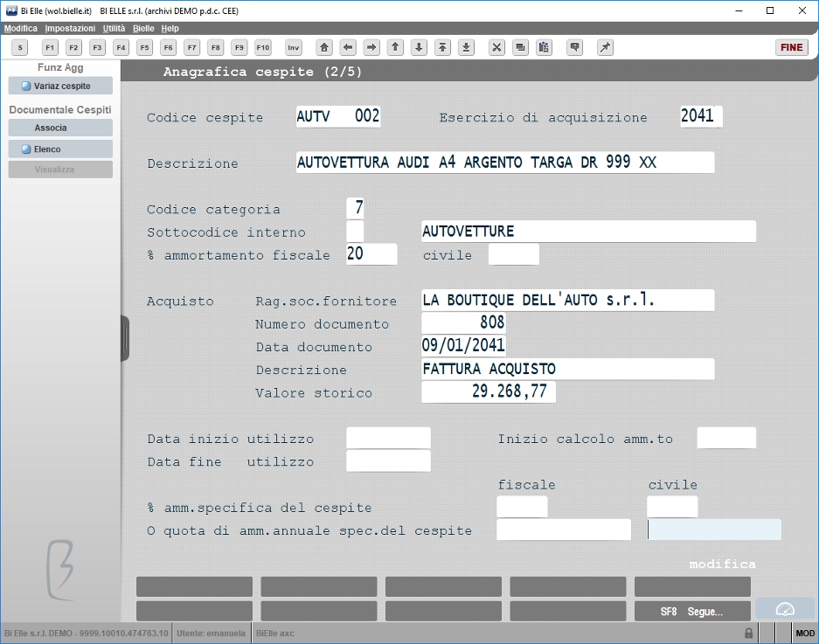Click the F1 function key button
Screen dimensions: 819x644
pos(50,47)
